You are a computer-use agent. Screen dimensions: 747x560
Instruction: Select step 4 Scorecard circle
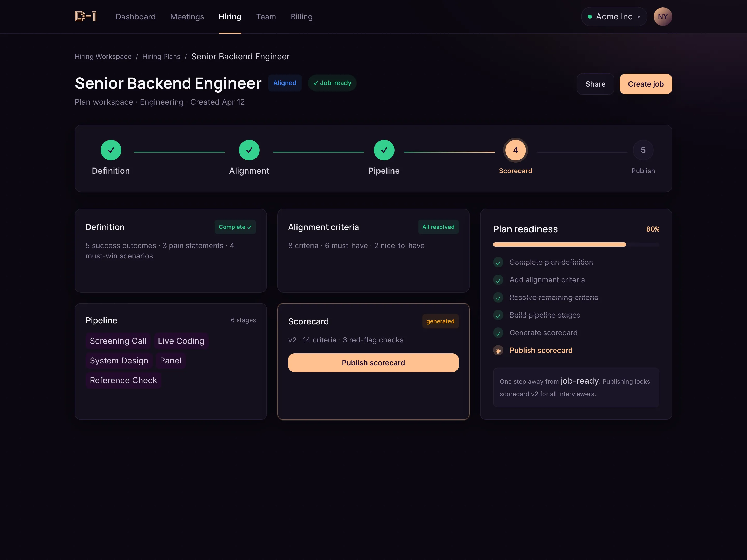coord(515,150)
